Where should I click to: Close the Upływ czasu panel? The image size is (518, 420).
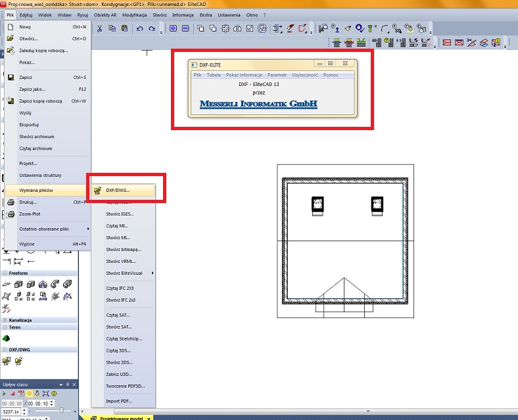coord(74,385)
